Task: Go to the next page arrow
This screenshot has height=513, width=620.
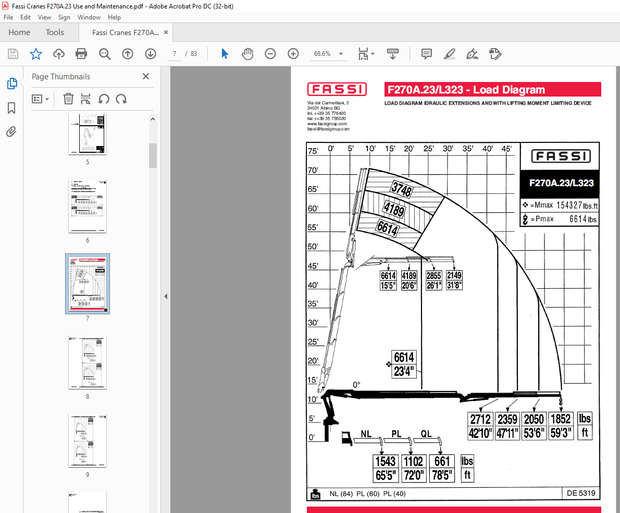Action: click(150, 54)
